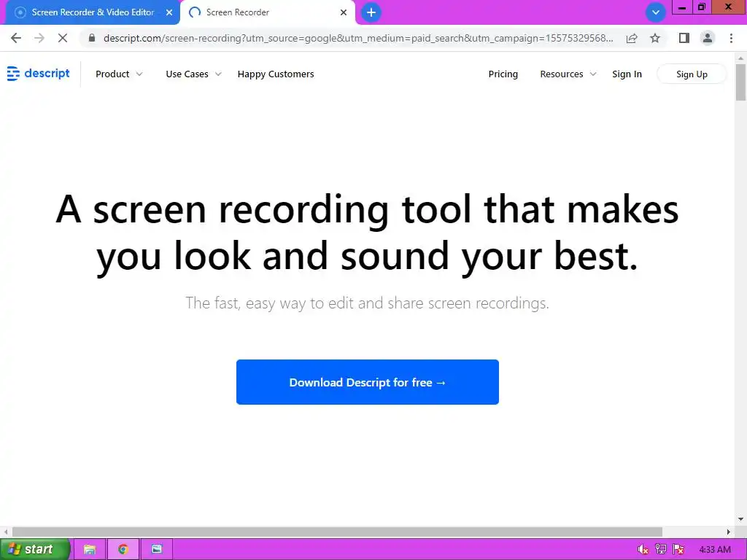Image resolution: width=747 pixels, height=560 pixels.
Task: Click the network tray icon
Action: (661, 550)
